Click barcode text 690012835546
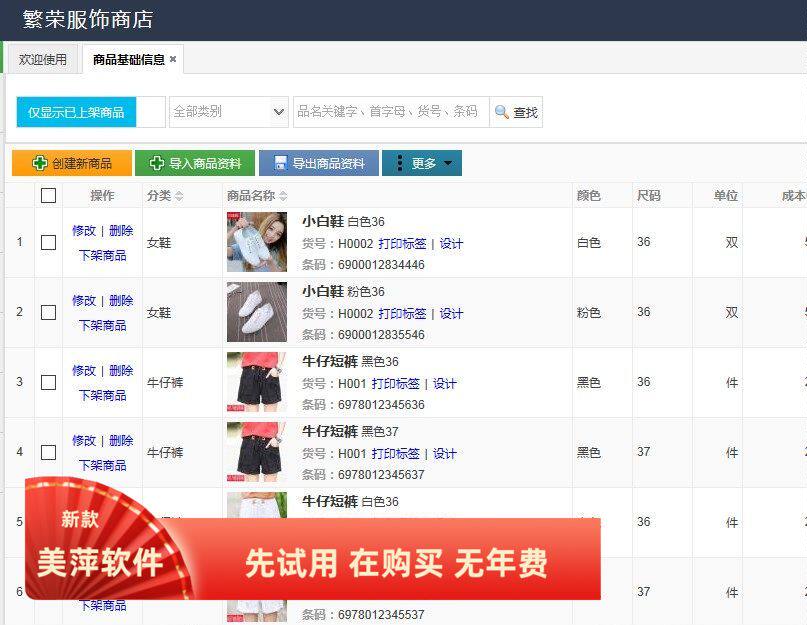This screenshot has height=625, width=807. (381, 335)
